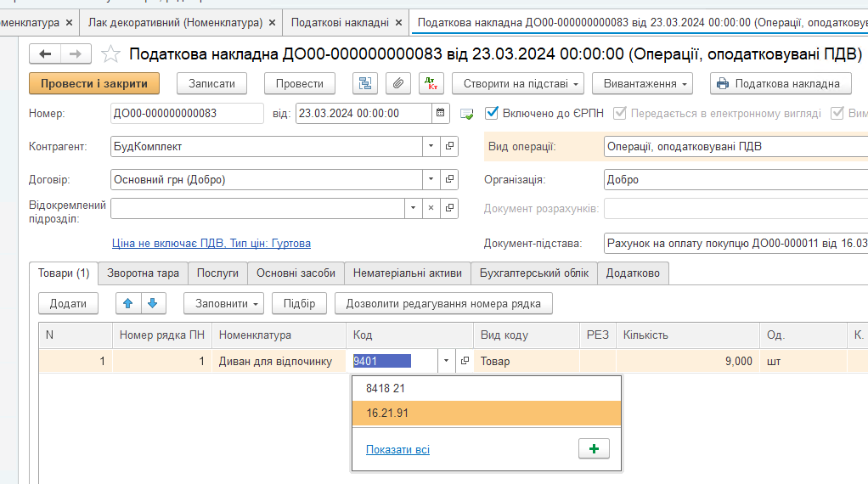Open Створити на підставі dropdown menu

(x=517, y=83)
